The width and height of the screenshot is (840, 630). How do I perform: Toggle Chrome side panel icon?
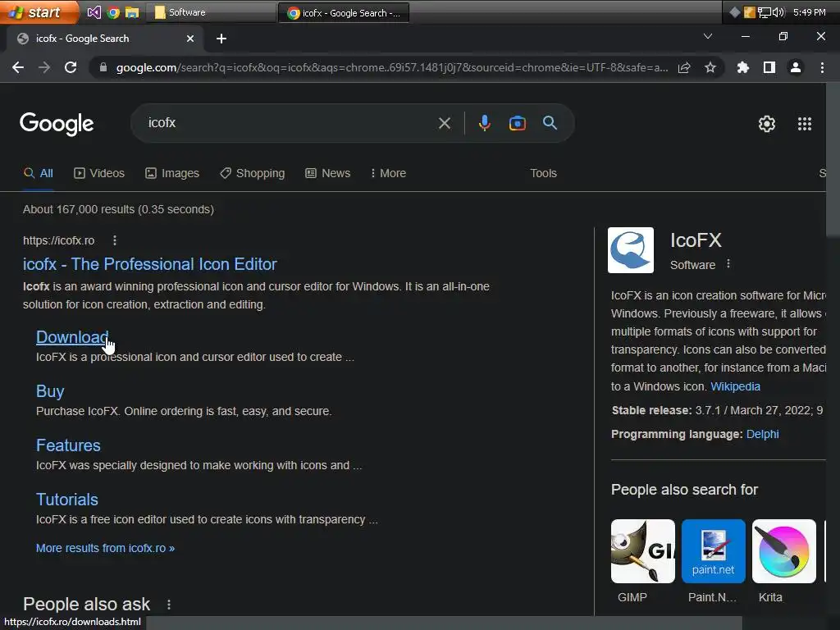click(769, 67)
